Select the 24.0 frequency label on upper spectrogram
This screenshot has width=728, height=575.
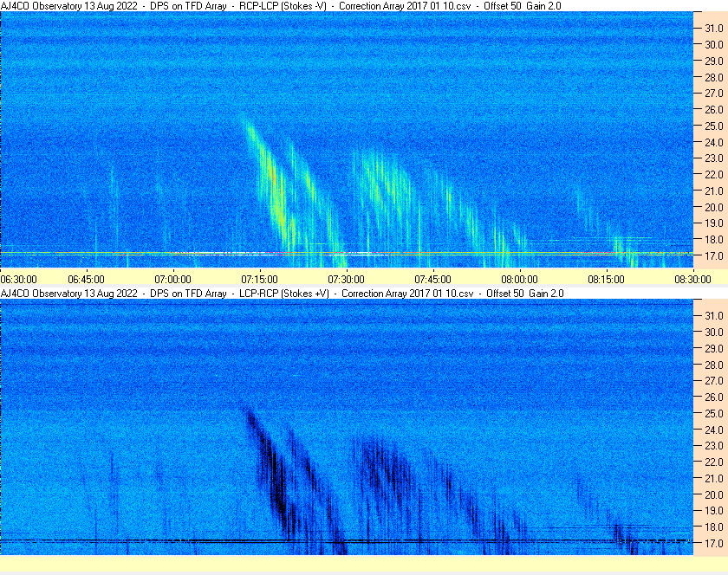714,142
